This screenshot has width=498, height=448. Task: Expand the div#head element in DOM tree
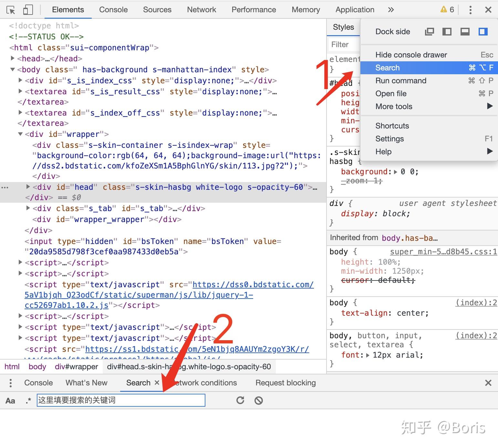28,187
